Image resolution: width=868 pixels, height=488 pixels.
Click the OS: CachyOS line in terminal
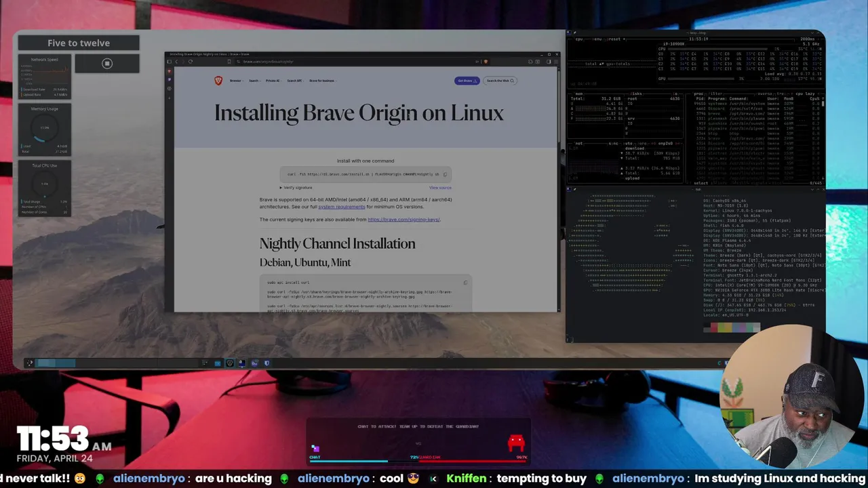pyautogui.click(x=724, y=201)
